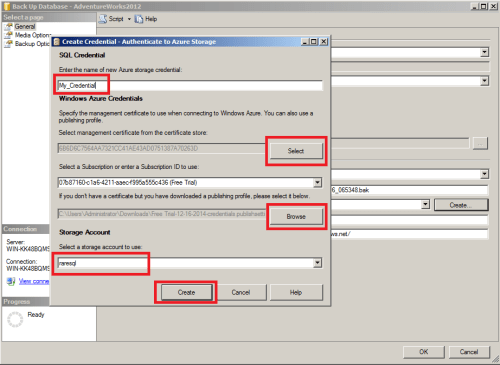500x365 pixels.
Task: Open the storage account dropdown
Action: click(x=317, y=263)
